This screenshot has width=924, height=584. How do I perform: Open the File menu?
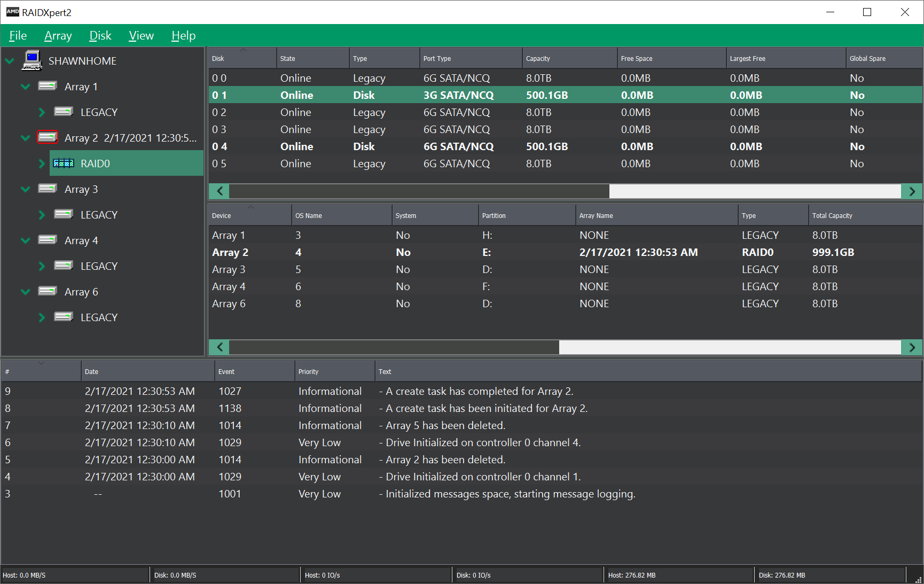18,36
